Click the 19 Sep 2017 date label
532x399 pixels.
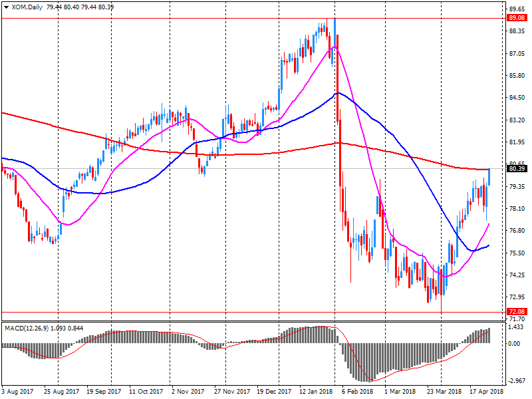pyautogui.click(x=104, y=392)
